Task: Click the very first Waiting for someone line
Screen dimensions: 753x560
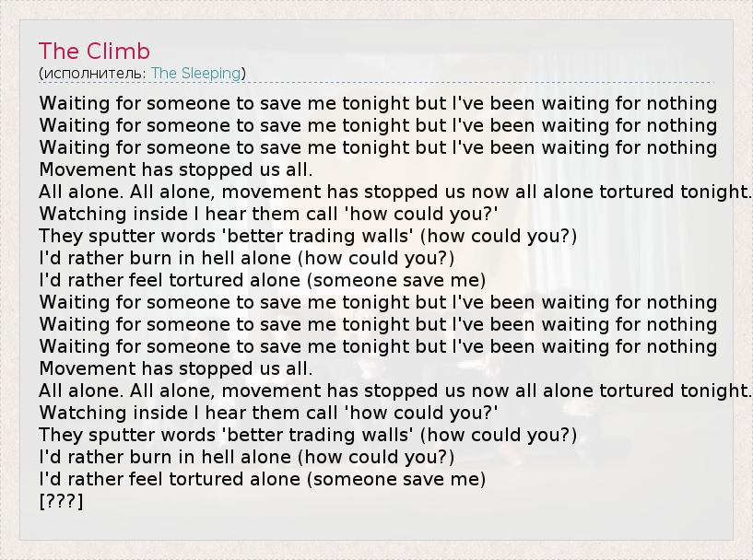Action: 378,103
